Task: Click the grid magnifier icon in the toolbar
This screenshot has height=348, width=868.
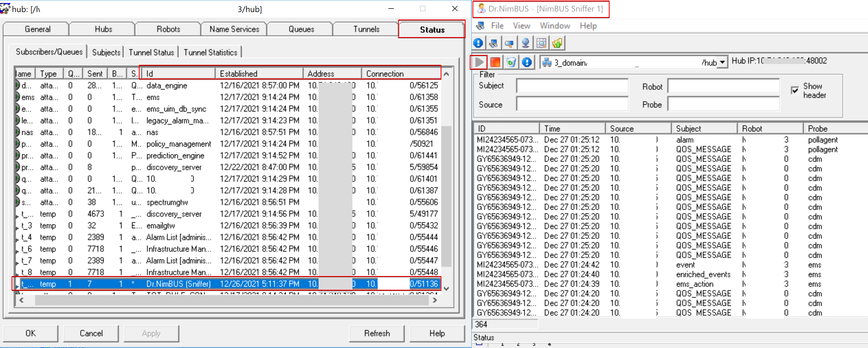Action: pyautogui.click(x=541, y=43)
